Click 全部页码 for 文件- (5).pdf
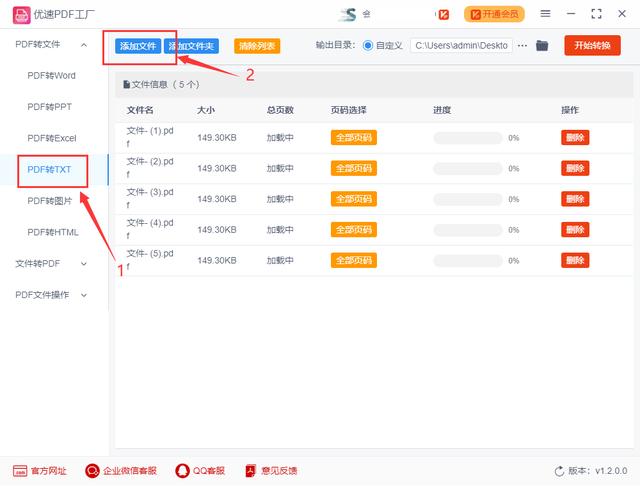Screen dimensions: 640x486 click(354, 260)
